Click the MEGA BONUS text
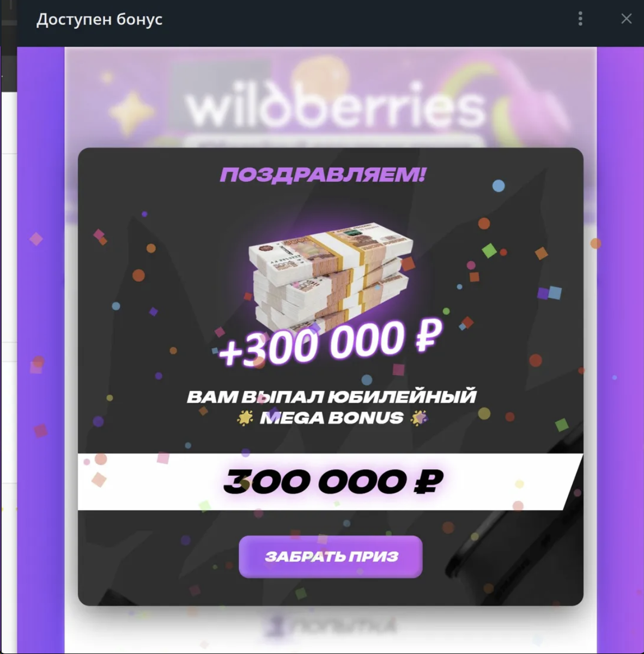The height and width of the screenshot is (654, 644). [x=332, y=418]
